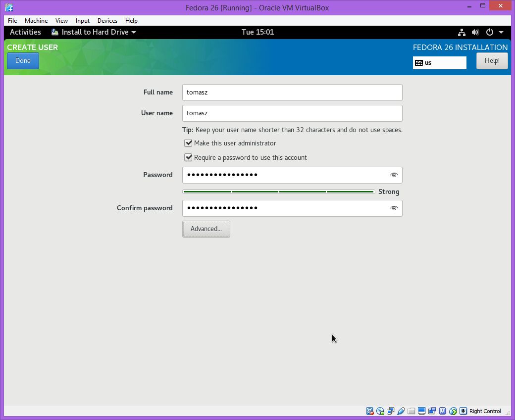Click the Full name input field

point(292,93)
